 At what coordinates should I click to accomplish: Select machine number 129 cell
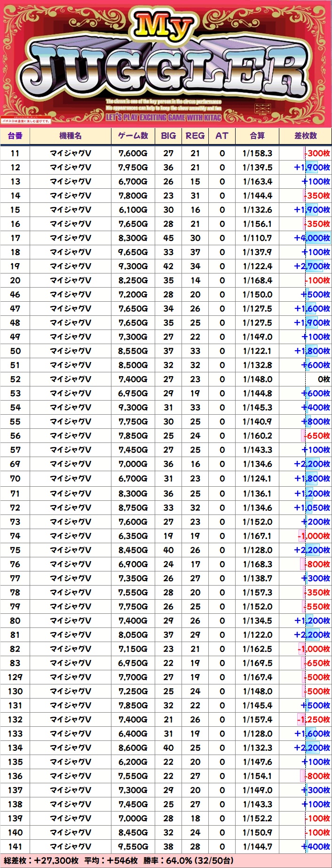[x=15, y=677]
